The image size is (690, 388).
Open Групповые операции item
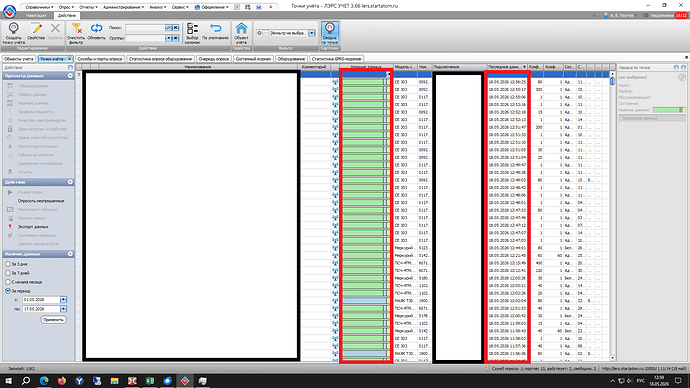coord(38,235)
